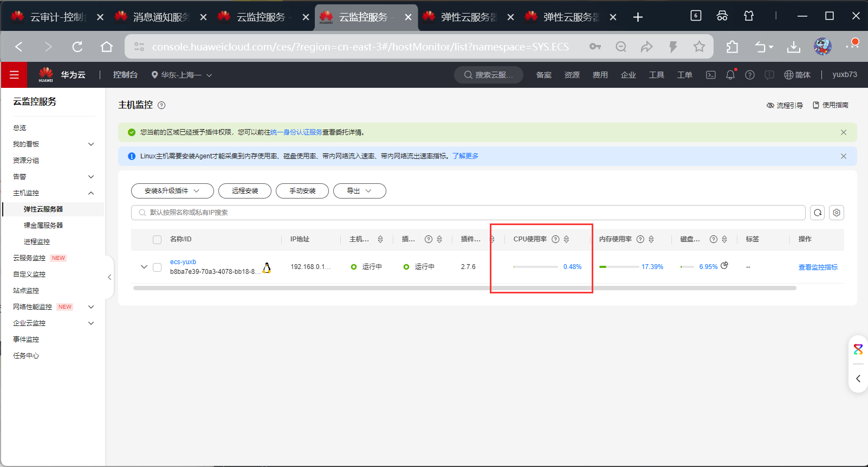Image resolution: width=868 pixels, height=467 pixels.
Task: Select all hosts with the header checkbox
Action: click(x=157, y=239)
